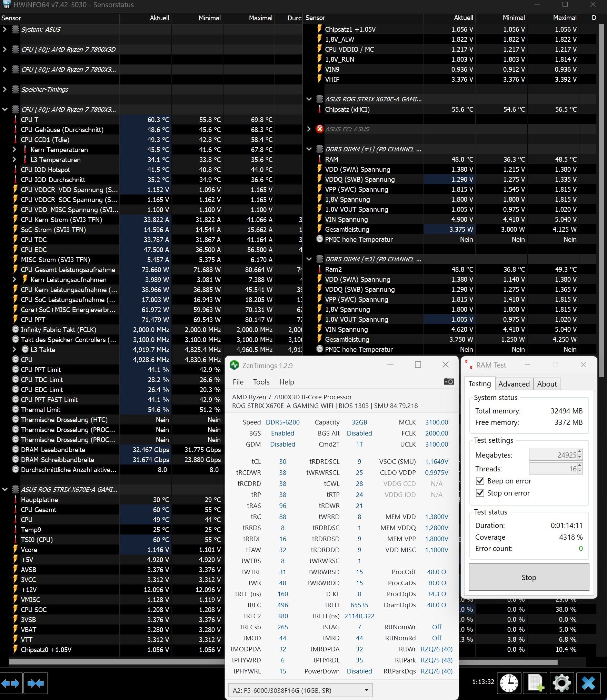The image size is (607, 700).
Task: Click left panel Sensor column header
Action: coord(60,18)
